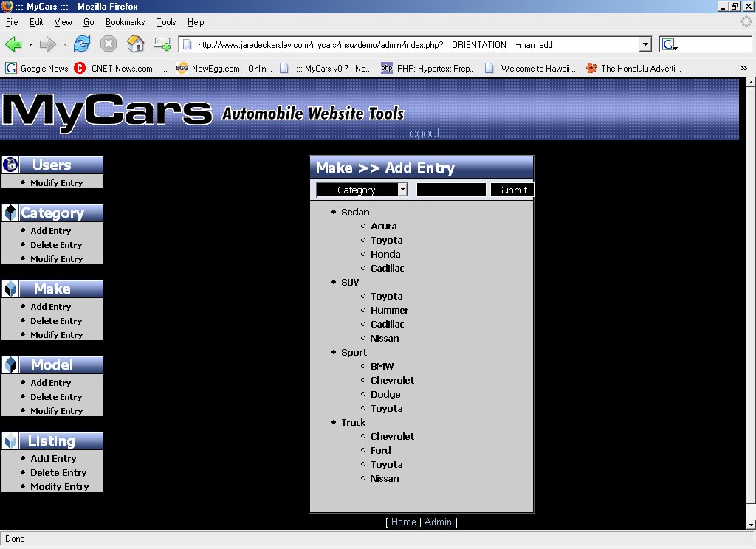Click the Google search box
Viewport: 756px width, 549px height.
(715, 45)
